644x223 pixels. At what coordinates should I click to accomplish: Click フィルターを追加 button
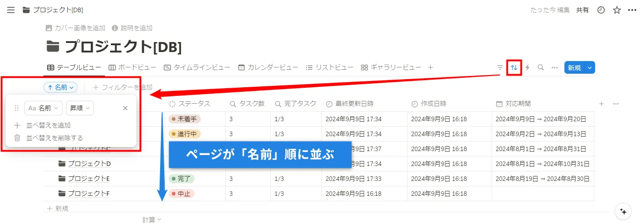123,87
